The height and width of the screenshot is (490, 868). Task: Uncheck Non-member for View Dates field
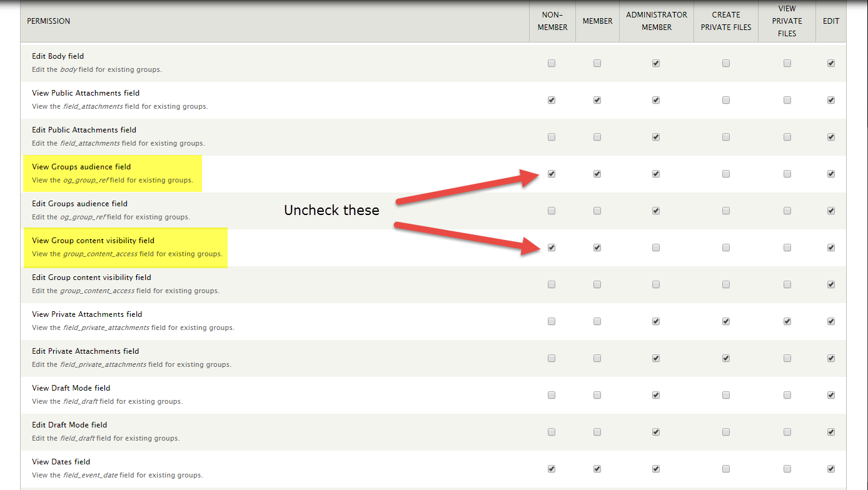tap(551, 469)
